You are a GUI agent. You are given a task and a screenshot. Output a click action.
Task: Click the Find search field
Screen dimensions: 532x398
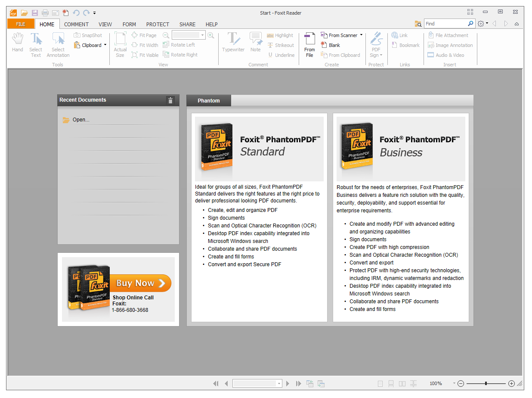(446, 24)
